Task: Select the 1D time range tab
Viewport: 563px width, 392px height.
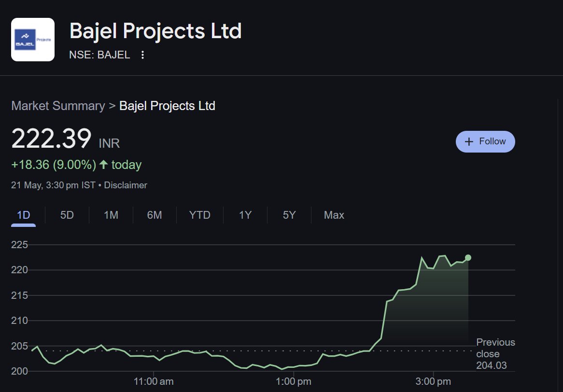Action: [x=23, y=215]
